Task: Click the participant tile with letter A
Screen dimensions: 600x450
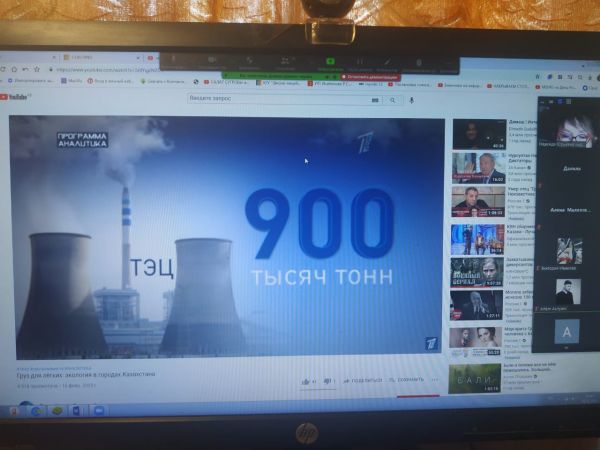Action: click(568, 331)
